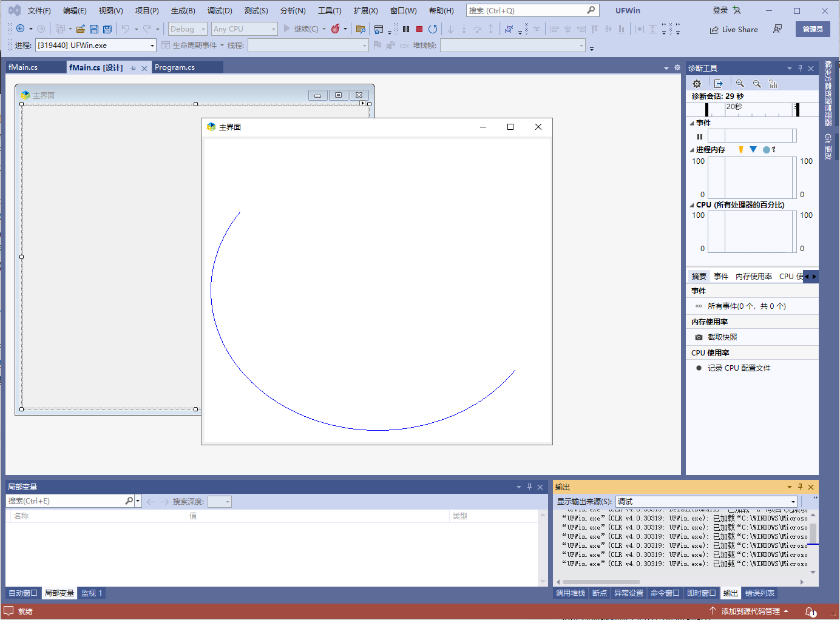Open the 线程 thread dropdown

tap(308, 45)
